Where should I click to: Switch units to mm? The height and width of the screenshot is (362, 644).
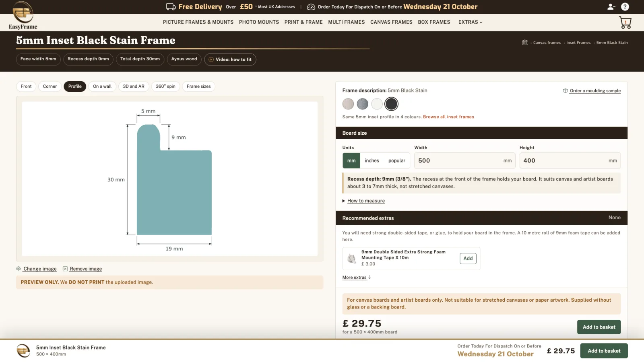point(351,160)
